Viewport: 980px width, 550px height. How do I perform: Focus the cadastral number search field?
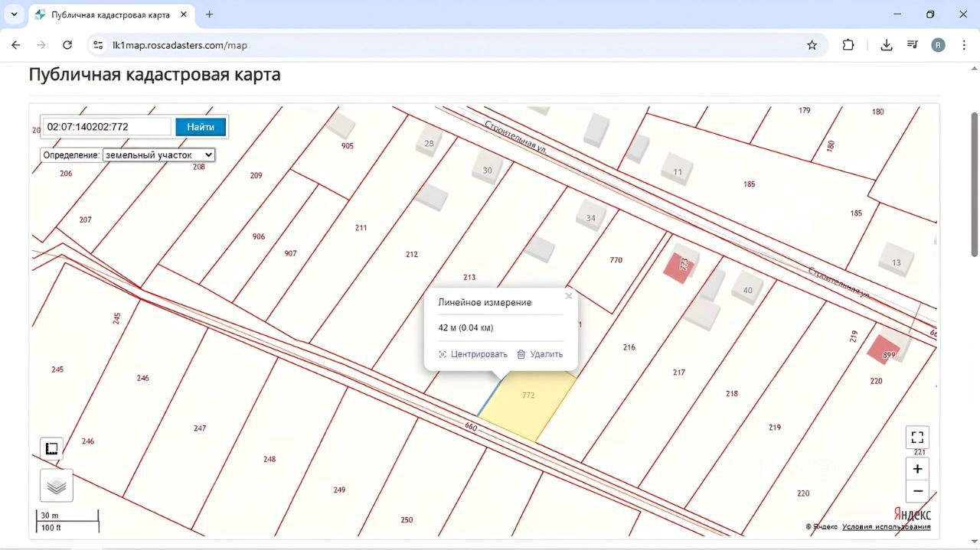tap(107, 127)
